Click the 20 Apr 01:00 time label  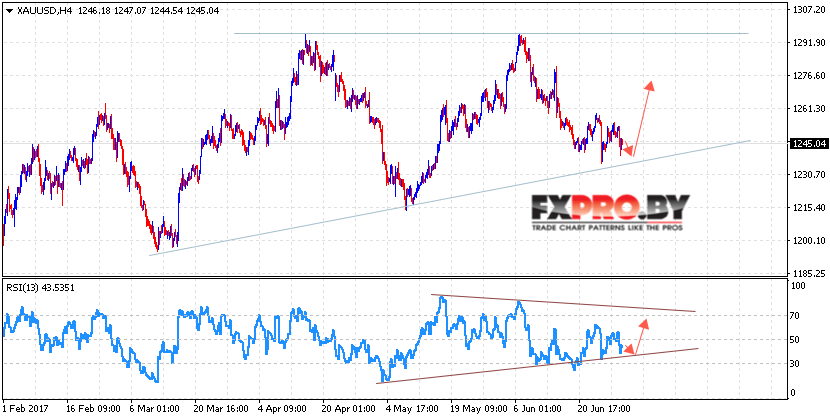pos(350,409)
